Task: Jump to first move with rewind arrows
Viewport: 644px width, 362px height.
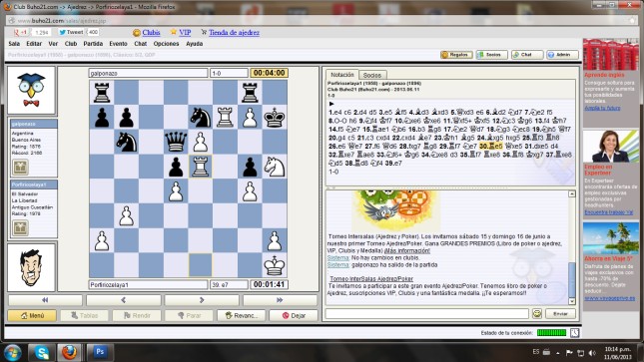Action: 45,300
